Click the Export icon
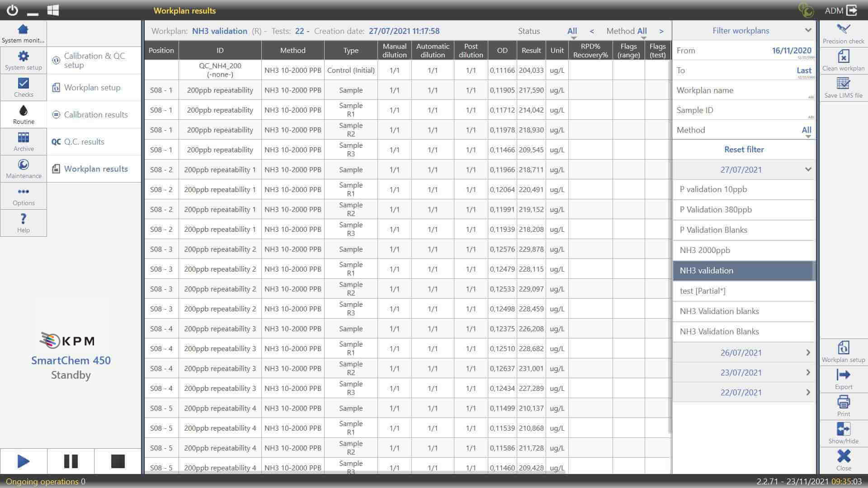The image size is (868, 488). click(x=843, y=375)
